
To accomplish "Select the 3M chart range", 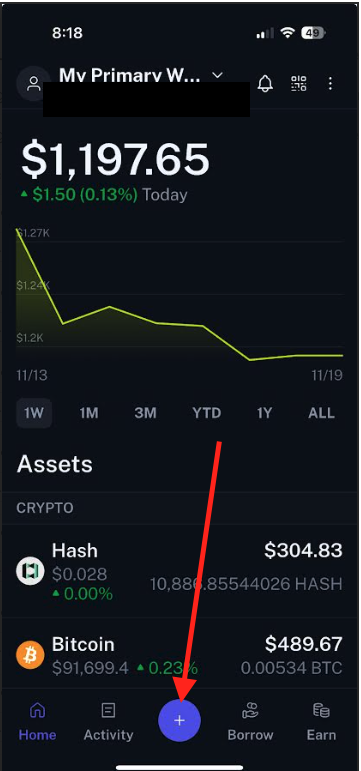I will [145, 413].
